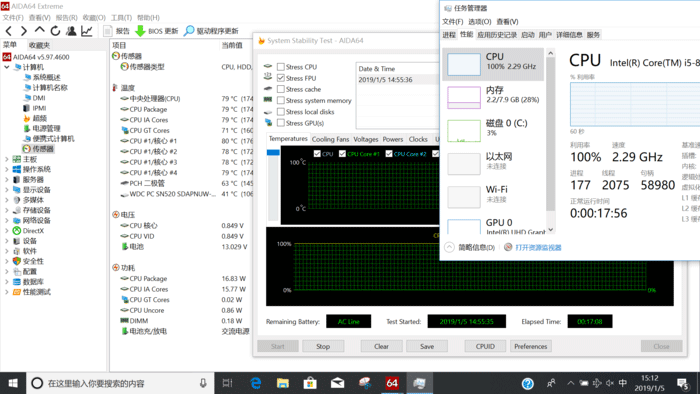Uncheck the Stress FPU checkbox
The image size is (700, 394).
[280, 78]
